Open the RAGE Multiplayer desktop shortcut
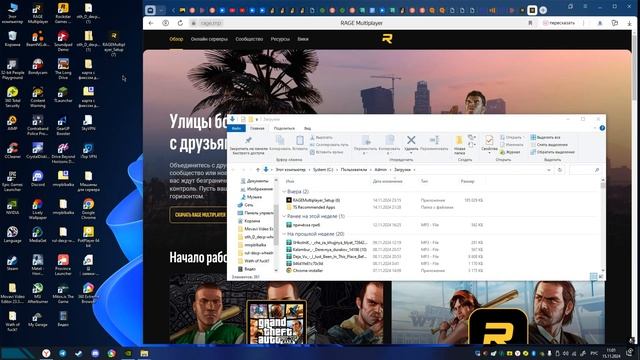 38,13
